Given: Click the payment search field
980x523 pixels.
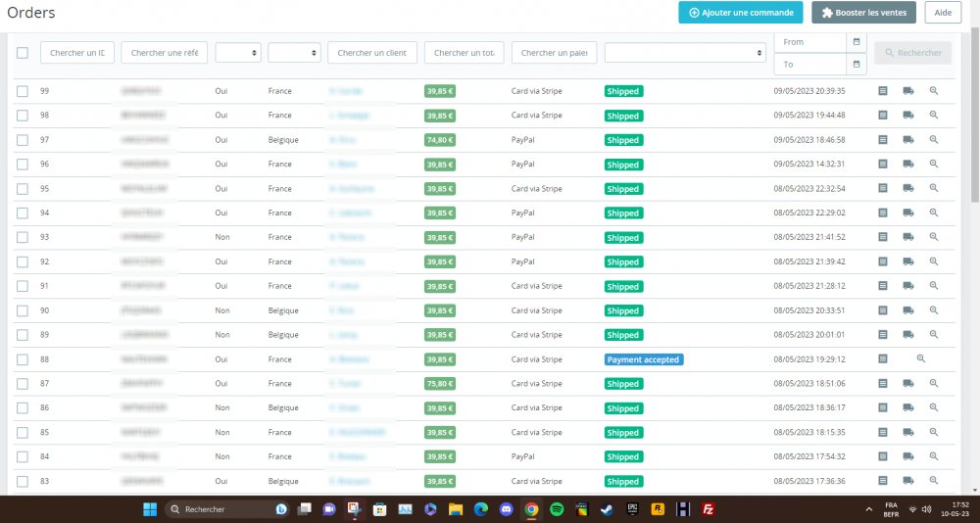Looking at the screenshot, I should (x=555, y=53).
